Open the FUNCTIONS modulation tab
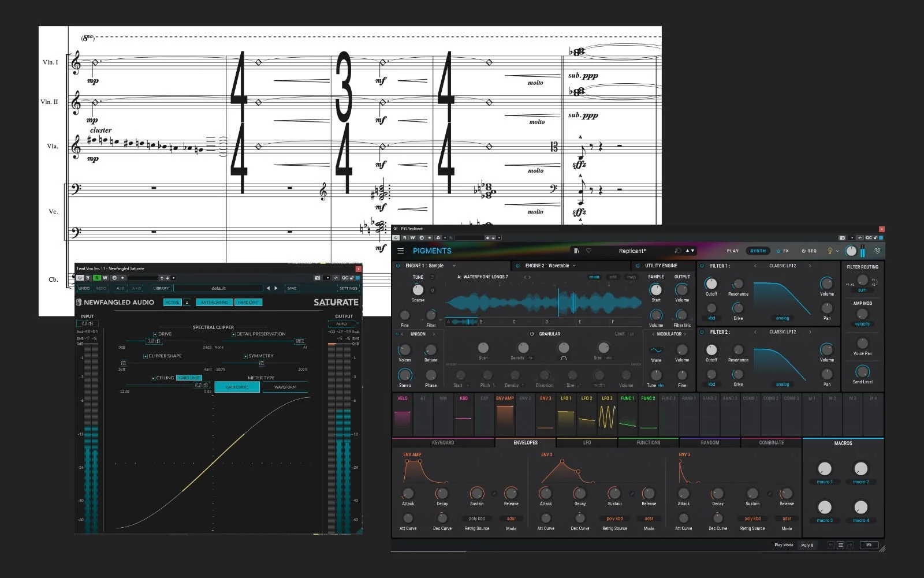Viewport: 924px width, 578px height. pos(649,443)
